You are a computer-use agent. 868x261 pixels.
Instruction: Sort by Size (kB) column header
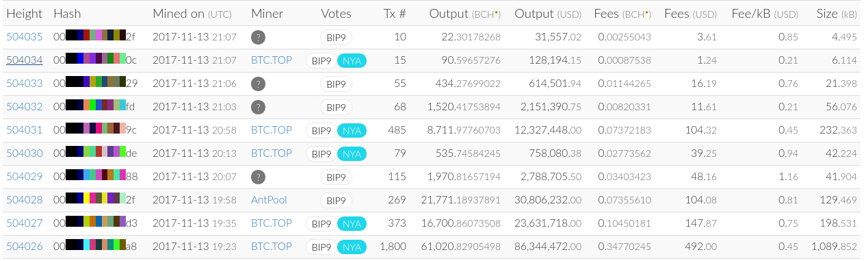pos(837,14)
